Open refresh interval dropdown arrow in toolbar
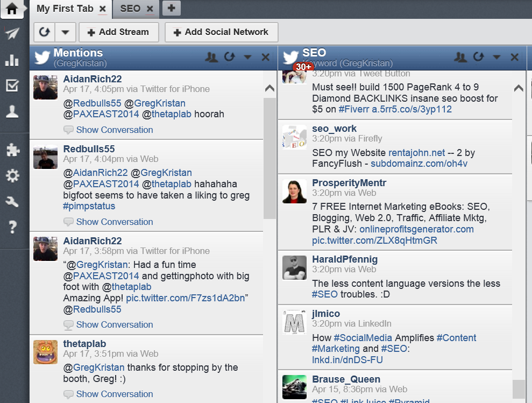532x403 pixels. (x=65, y=32)
